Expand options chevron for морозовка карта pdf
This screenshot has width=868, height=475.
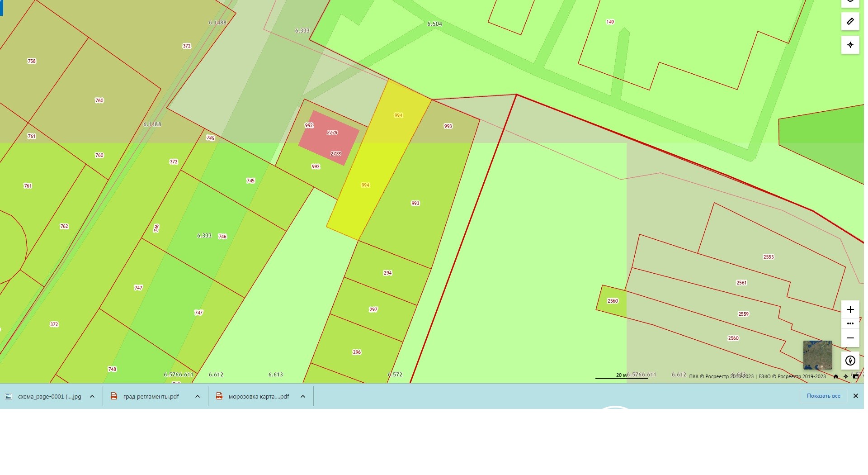pos(303,396)
